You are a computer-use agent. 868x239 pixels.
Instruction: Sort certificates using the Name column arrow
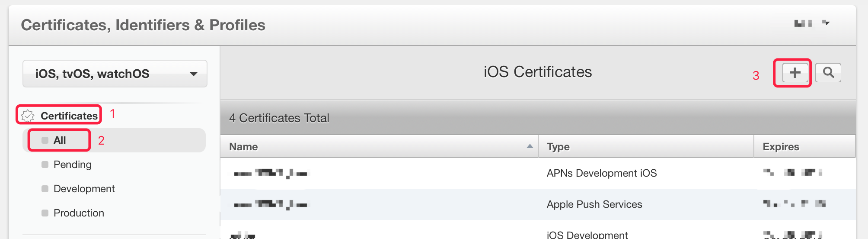(530, 146)
